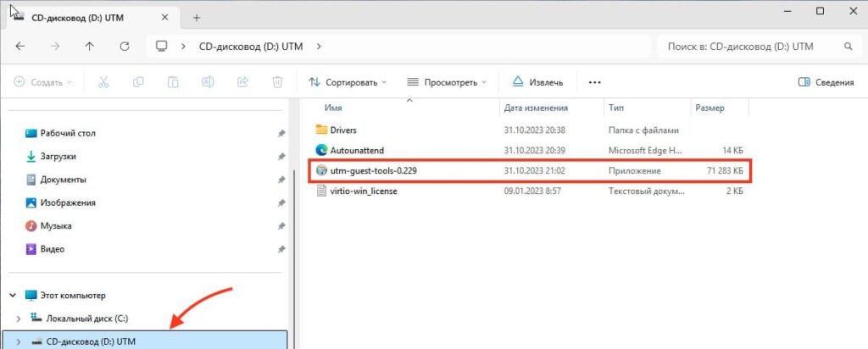The height and width of the screenshot is (349, 868).
Task: Click the Copy icon in toolbar
Action: point(138,82)
